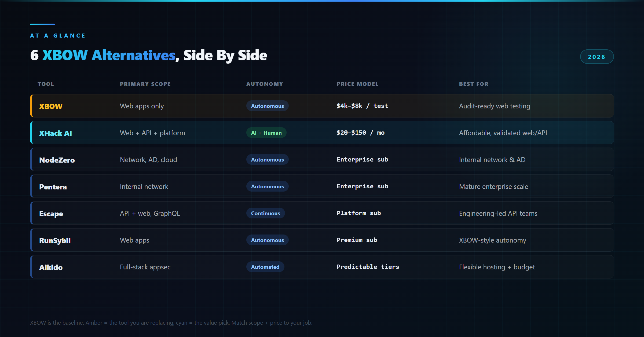This screenshot has height=337, width=644.
Task: Select the Pentera tool name
Action: tap(53, 187)
